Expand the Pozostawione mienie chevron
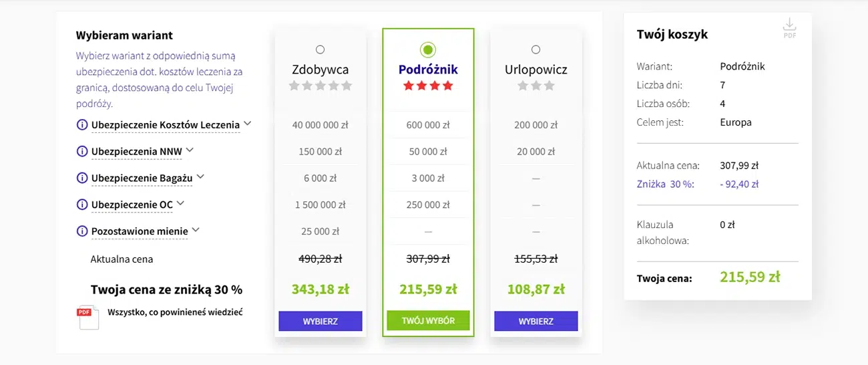 196,230
